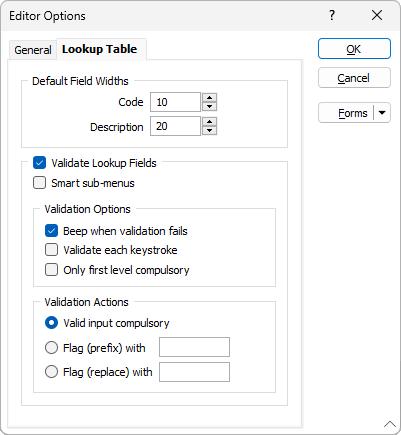Collapse dialog using bottom-right chevron
The width and height of the screenshot is (401, 435).
tap(389, 424)
